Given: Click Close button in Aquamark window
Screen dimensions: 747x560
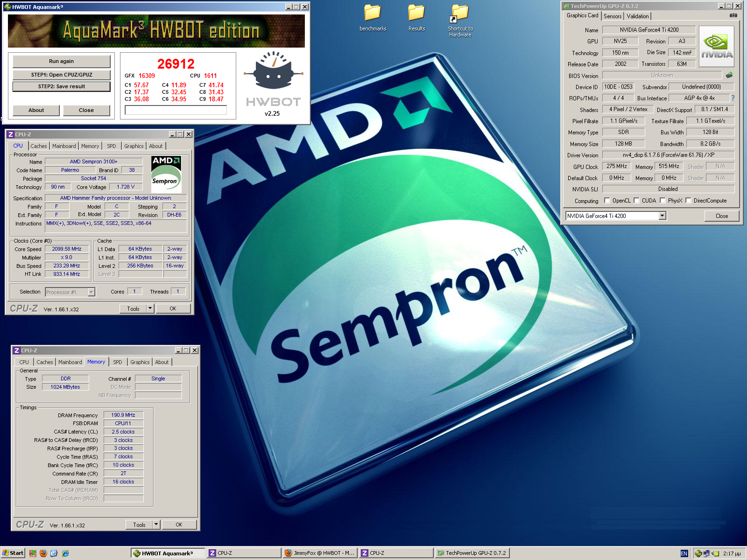Looking at the screenshot, I should click(86, 110).
